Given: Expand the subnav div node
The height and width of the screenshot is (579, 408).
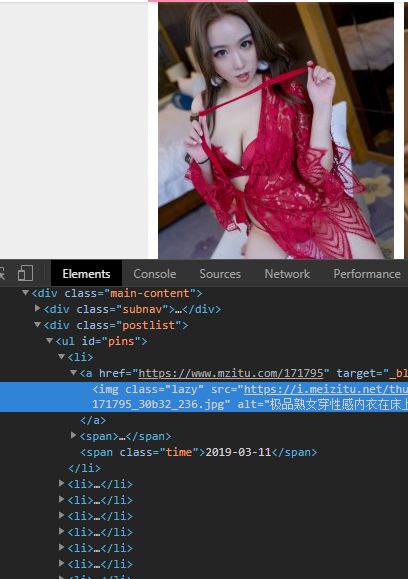Looking at the screenshot, I should pyautogui.click(x=37, y=308).
